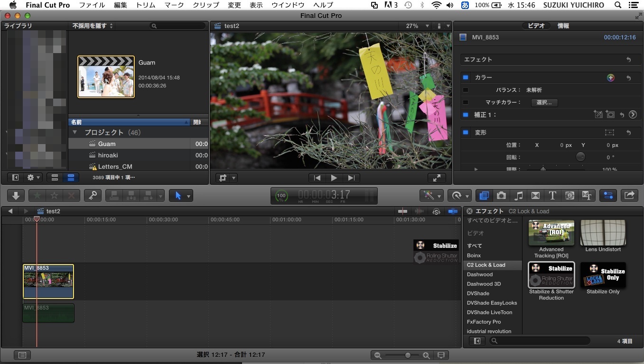The image size is (644, 364).
Task: Open the 編集 menu
Action: (121, 5)
